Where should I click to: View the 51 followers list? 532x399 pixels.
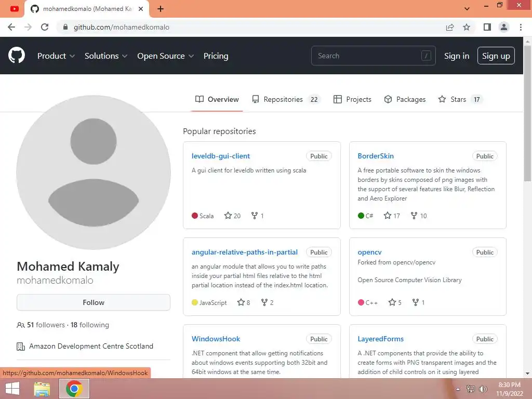point(46,325)
